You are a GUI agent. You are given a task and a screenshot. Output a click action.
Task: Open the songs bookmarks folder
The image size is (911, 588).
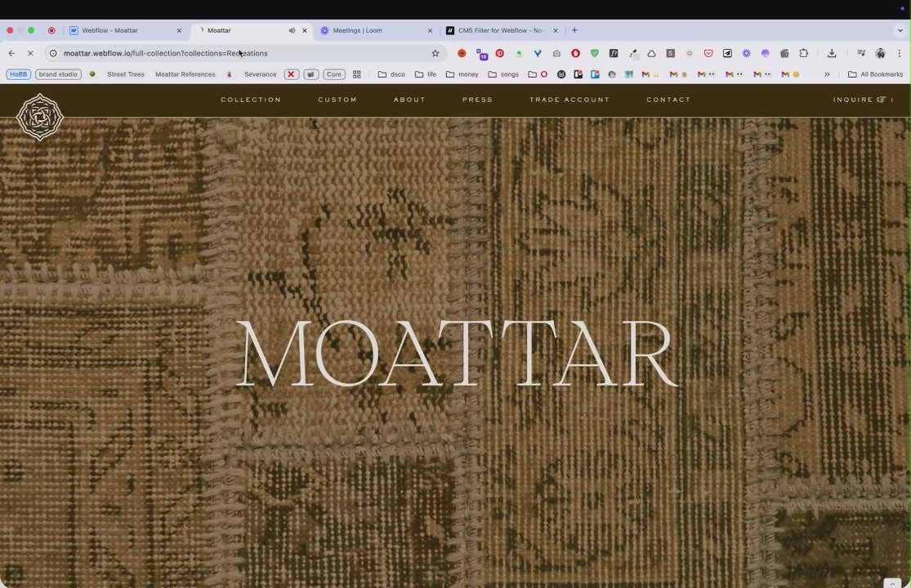503,74
